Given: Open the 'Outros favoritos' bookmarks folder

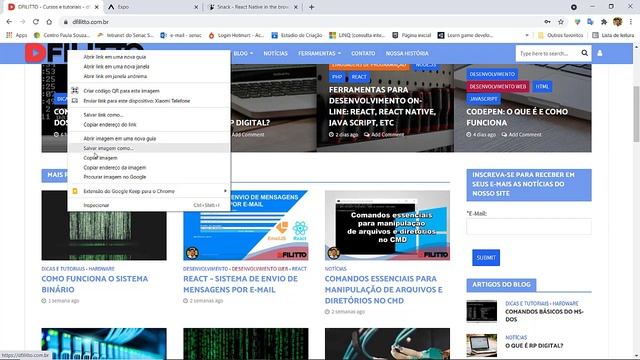Looking at the screenshot, I should click(x=560, y=35).
